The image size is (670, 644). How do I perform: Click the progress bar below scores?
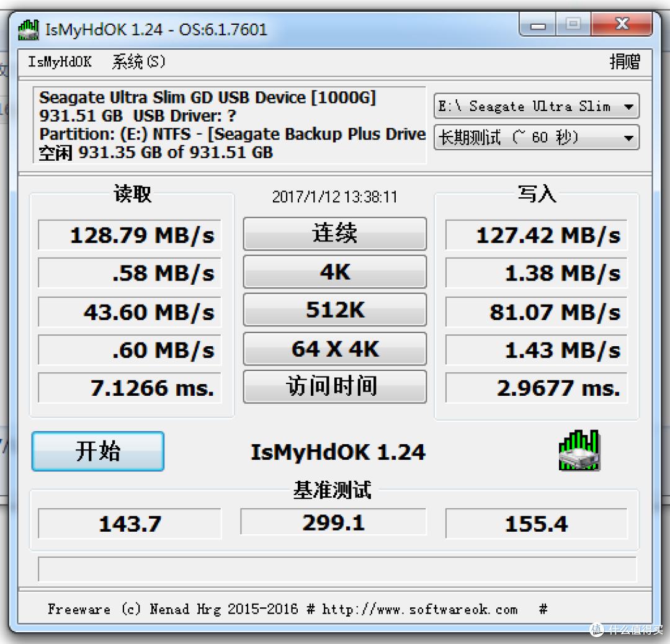tap(337, 569)
